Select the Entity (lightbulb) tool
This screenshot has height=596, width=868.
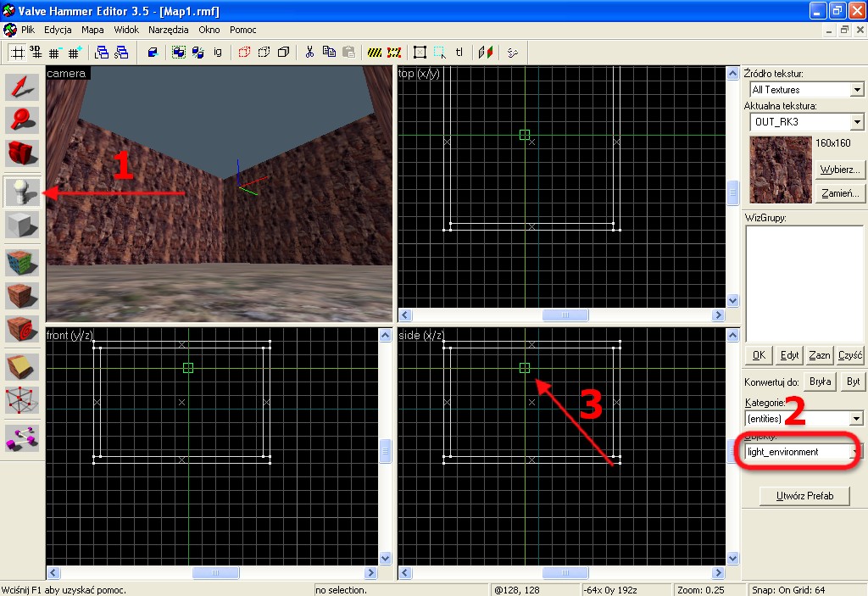pos(22,192)
